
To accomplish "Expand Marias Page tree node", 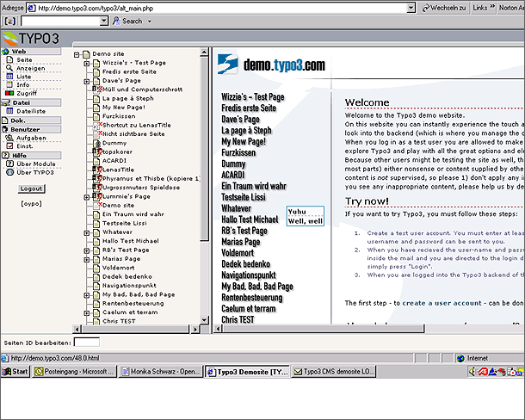I will click(x=87, y=260).
